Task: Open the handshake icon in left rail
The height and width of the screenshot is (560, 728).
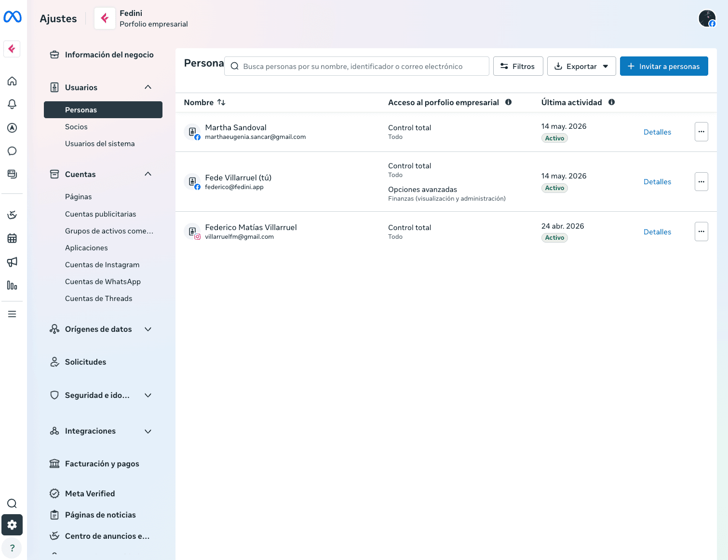Action: (x=12, y=215)
